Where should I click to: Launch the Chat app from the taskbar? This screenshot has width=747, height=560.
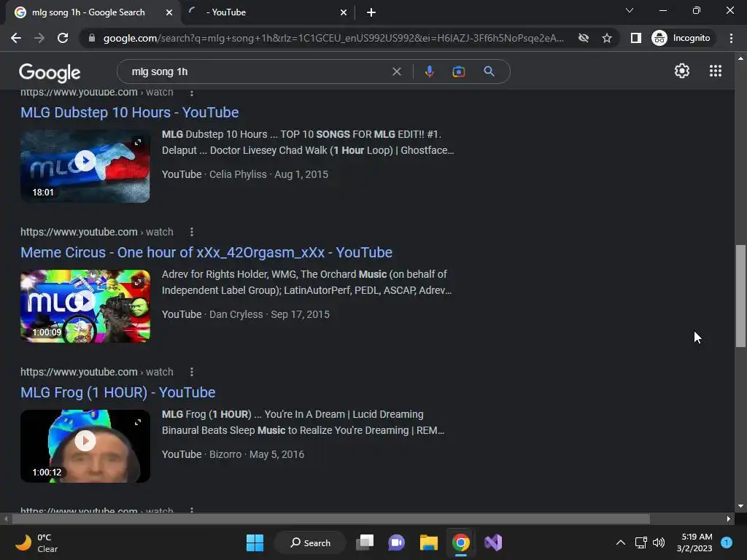396,542
